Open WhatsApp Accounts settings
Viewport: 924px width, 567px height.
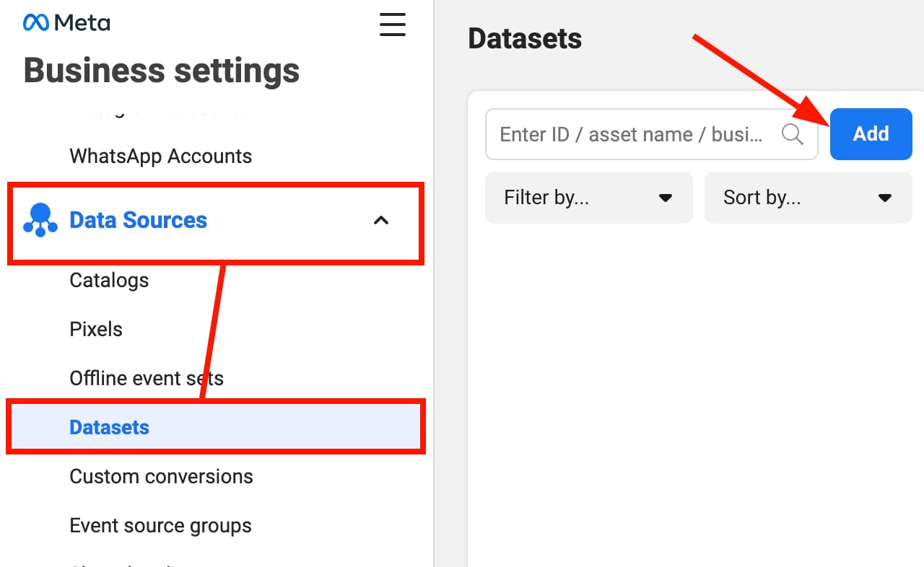click(x=160, y=156)
